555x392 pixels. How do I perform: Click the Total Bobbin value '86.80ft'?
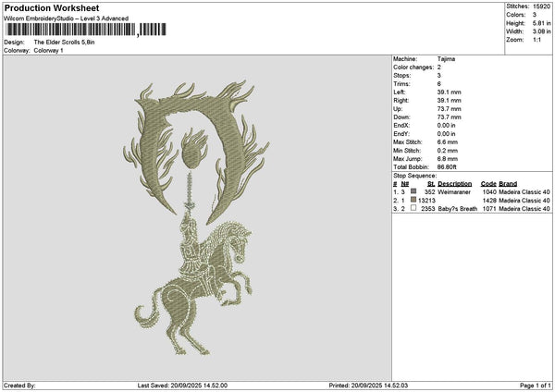(447, 167)
